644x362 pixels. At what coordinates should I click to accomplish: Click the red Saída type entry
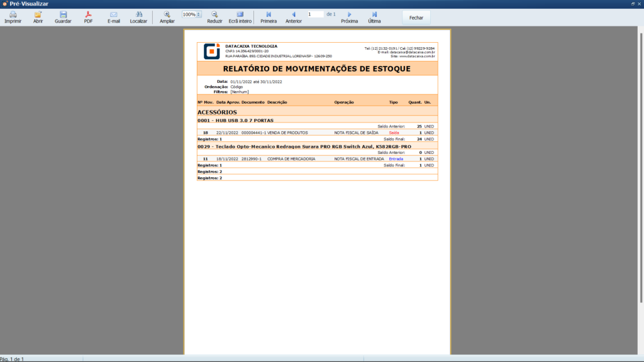394,133
